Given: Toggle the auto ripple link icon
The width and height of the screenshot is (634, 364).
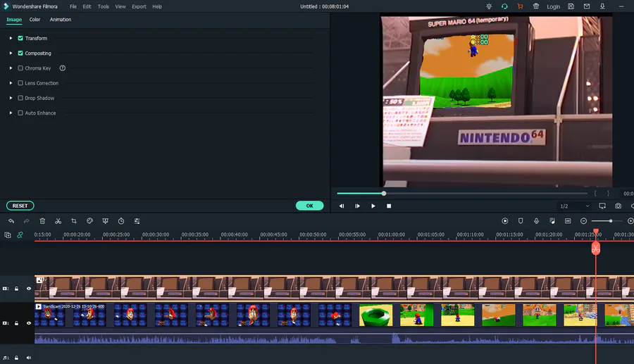Looking at the screenshot, I should pyautogui.click(x=20, y=234).
